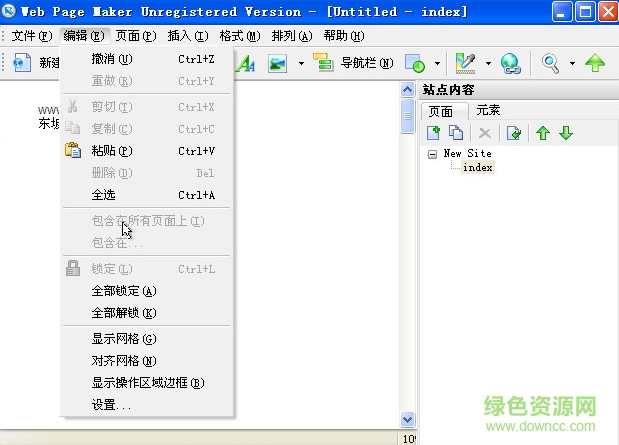
Task: Open the zoom magnifier dropdown arrow
Action: 572,63
